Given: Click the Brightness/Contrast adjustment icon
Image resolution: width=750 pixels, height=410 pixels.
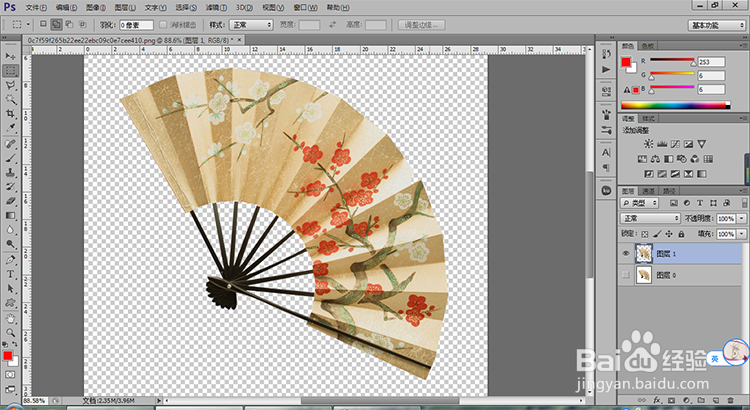Looking at the screenshot, I should click(648, 144).
